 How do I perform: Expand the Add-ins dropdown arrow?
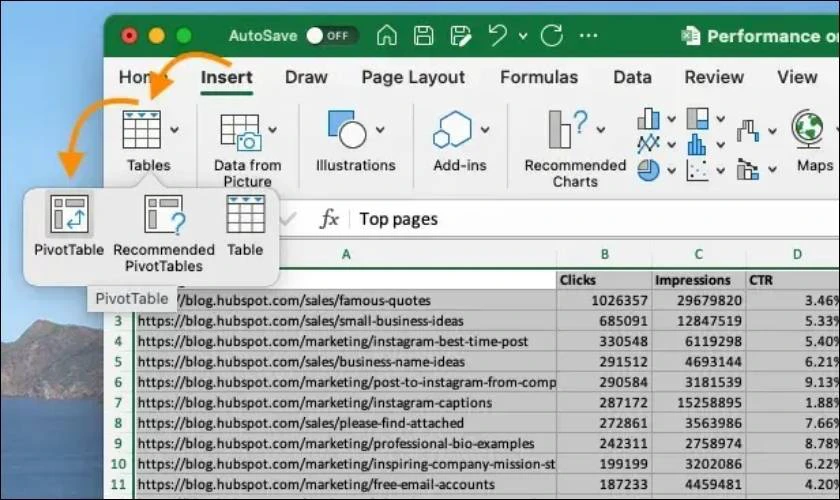(485, 130)
